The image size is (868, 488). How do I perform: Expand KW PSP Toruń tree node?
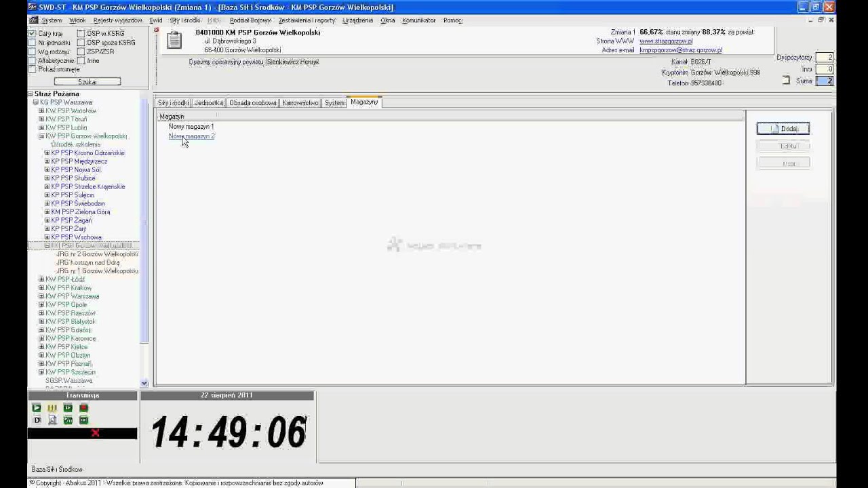pos(41,119)
